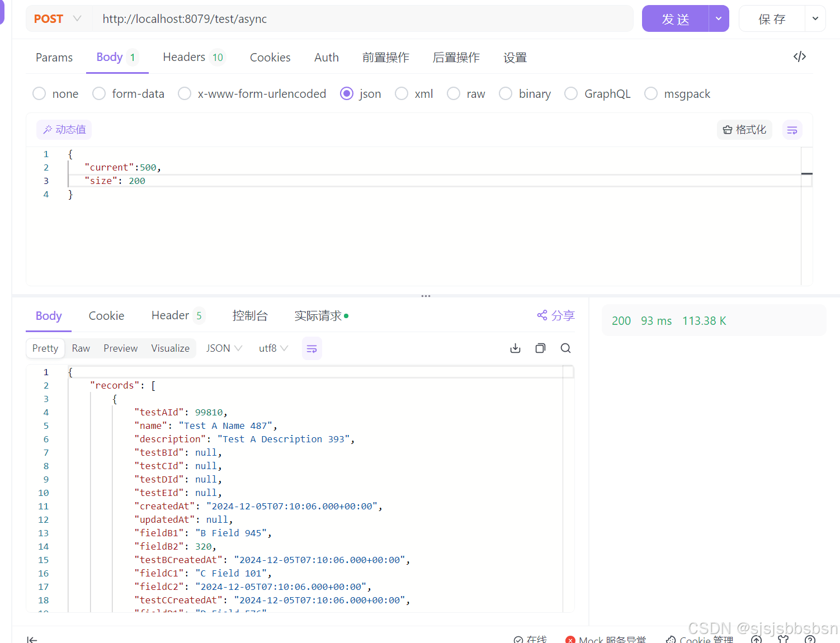Expand the Save button arrow options
Viewport: 840px width, 643px height.
[x=815, y=18]
